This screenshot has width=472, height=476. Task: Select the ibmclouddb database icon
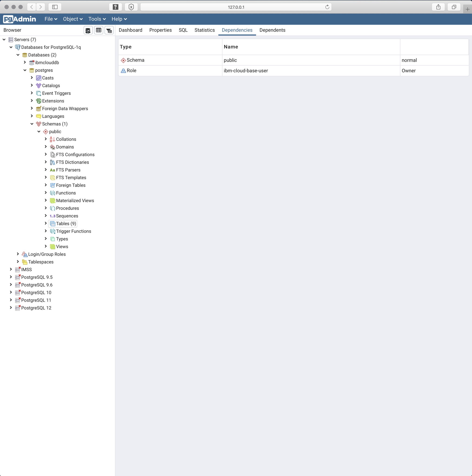32,63
